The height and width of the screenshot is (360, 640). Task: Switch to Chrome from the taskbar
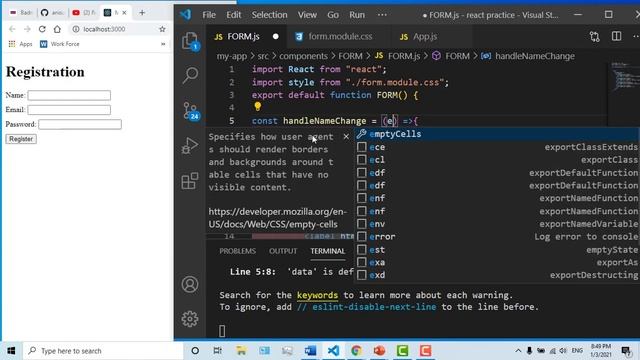pos(356,351)
